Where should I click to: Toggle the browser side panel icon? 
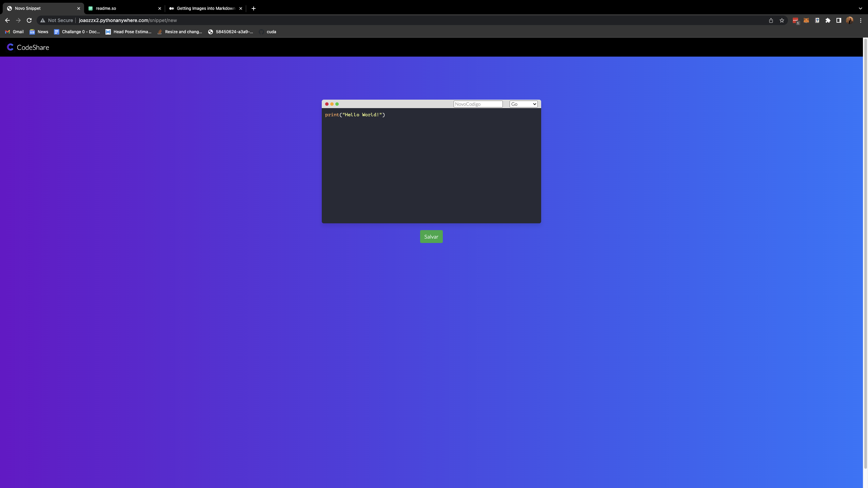(839, 20)
